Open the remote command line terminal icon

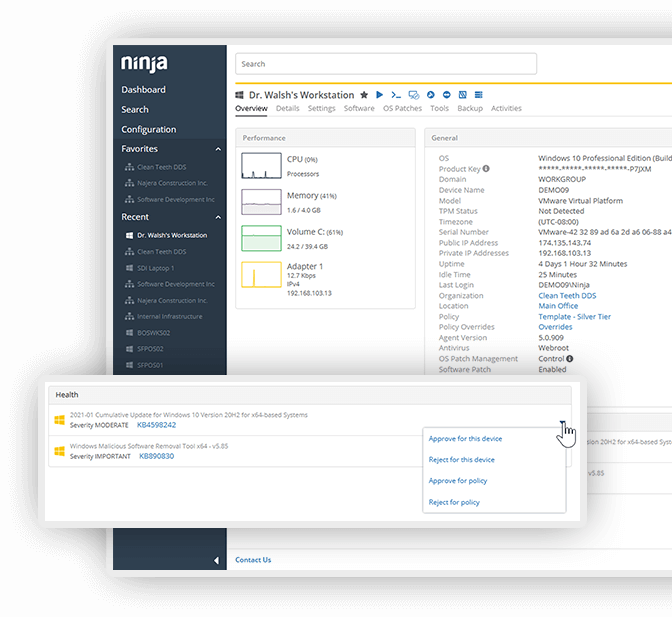click(396, 95)
